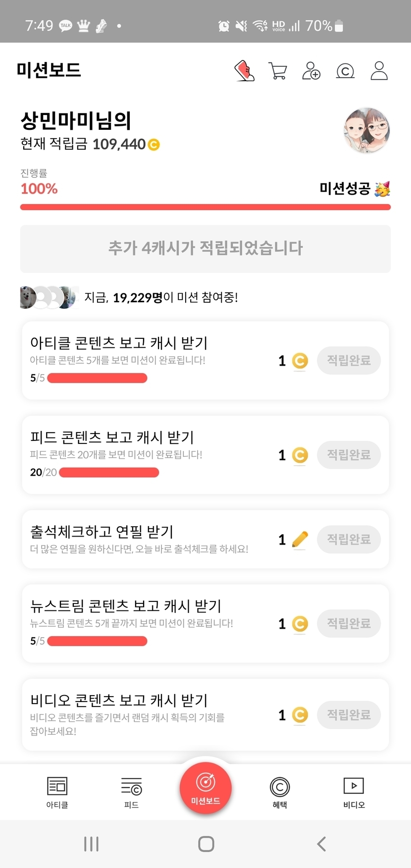Tap 적립완료 button for 피드 콘텐츠 mission
Viewport: 411px width, 868px height.
tap(349, 455)
